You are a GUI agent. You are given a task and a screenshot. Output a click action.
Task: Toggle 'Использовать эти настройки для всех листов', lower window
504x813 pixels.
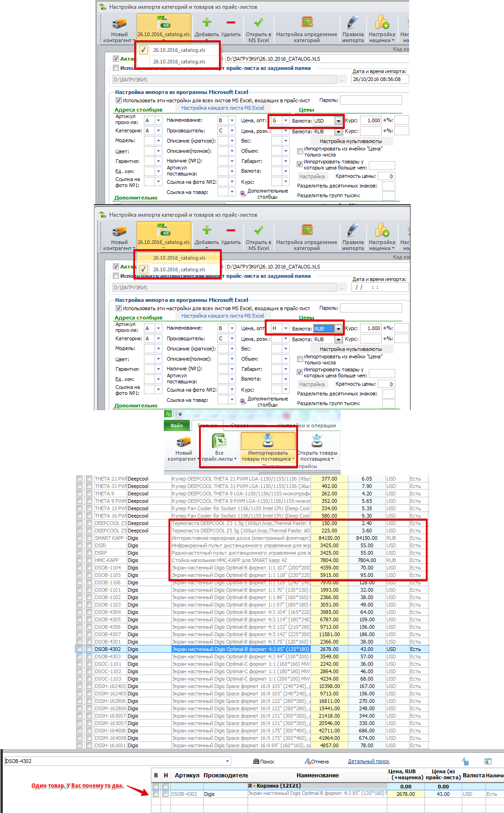[118, 308]
